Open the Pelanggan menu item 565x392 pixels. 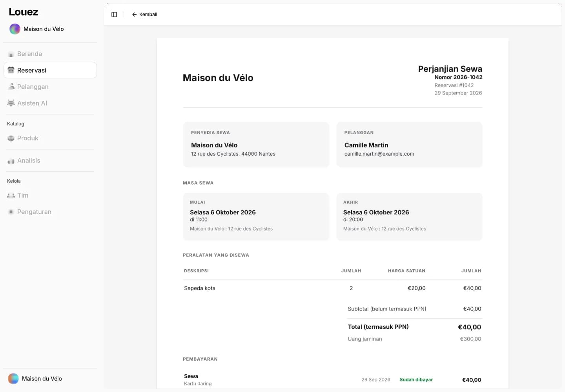(50, 87)
